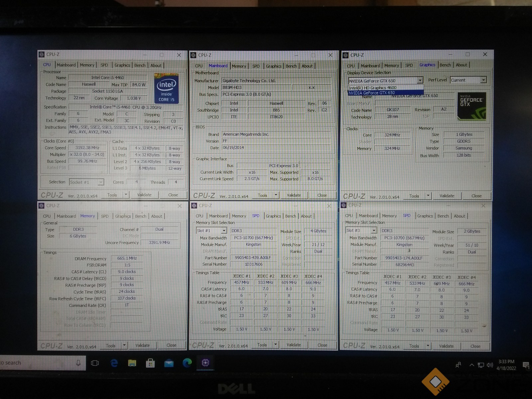Expand Tools arrow in Graphics window
532x399 pixels.
point(428,196)
